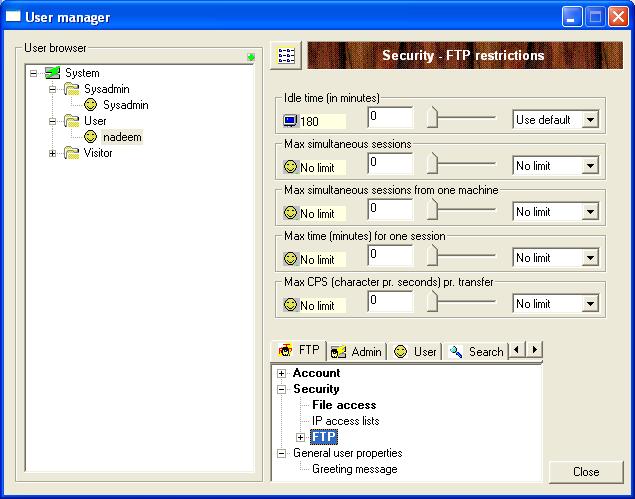The width and height of the screenshot is (635, 499).
Task: Open Max CPS 'No limit' dropdown
Action: click(590, 304)
